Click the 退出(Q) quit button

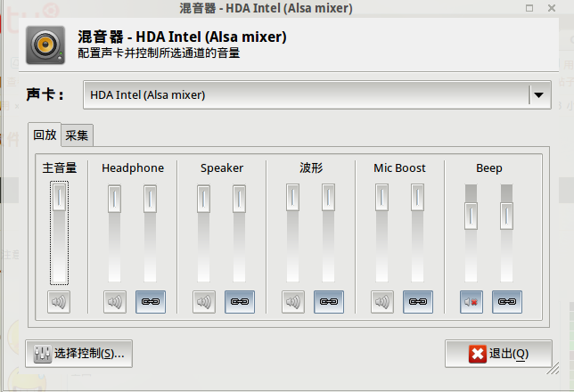(498, 354)
